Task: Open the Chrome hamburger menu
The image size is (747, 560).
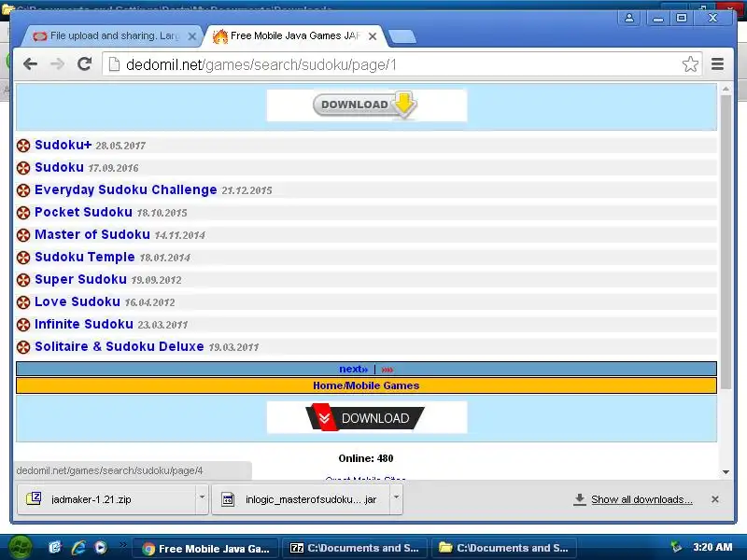Action: [x=717, y=63]
